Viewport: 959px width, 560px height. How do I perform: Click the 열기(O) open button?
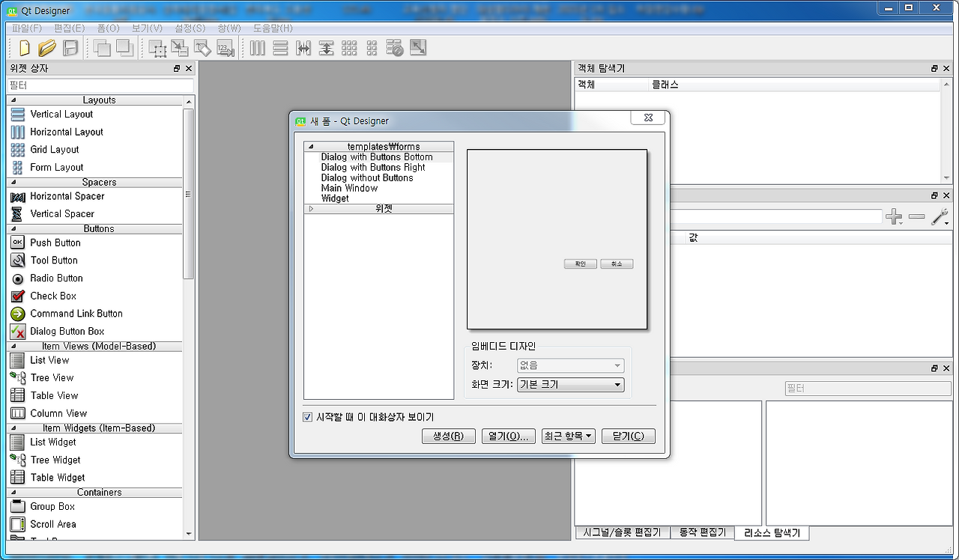tap(508, 436)
